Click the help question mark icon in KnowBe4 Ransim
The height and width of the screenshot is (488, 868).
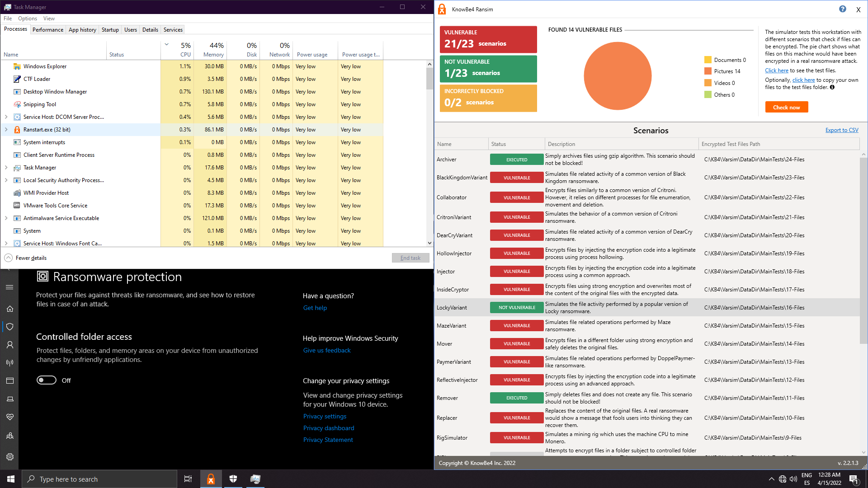(842, 9)
